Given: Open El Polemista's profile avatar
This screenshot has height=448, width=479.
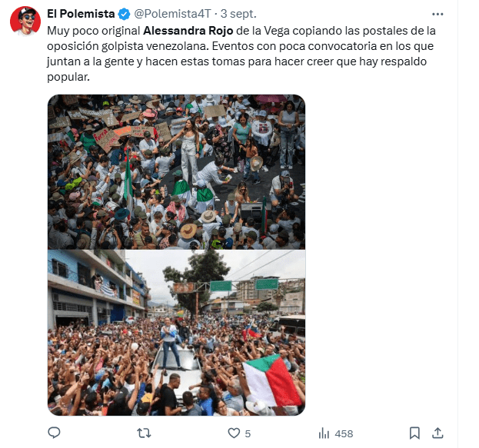Looking at the screenshot, I should (25, 21).
